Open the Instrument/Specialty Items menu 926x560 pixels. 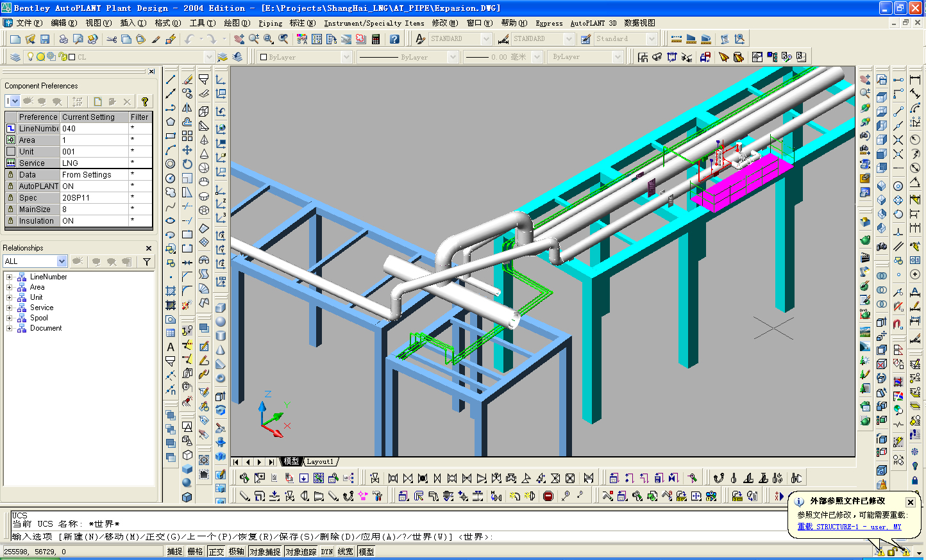[374, 23]
